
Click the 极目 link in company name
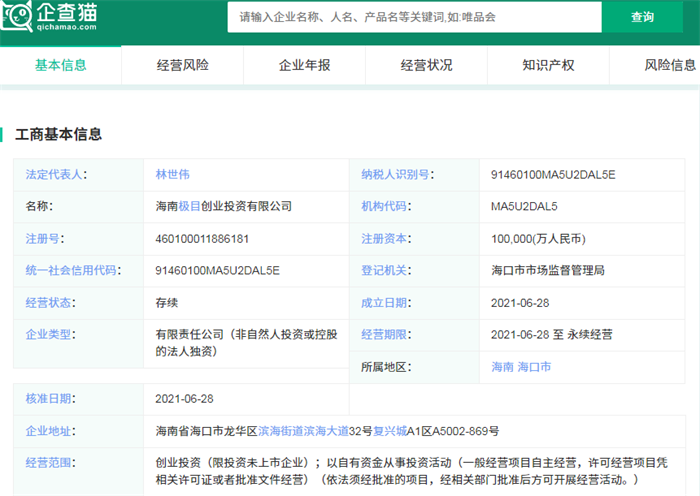point(189,206)
